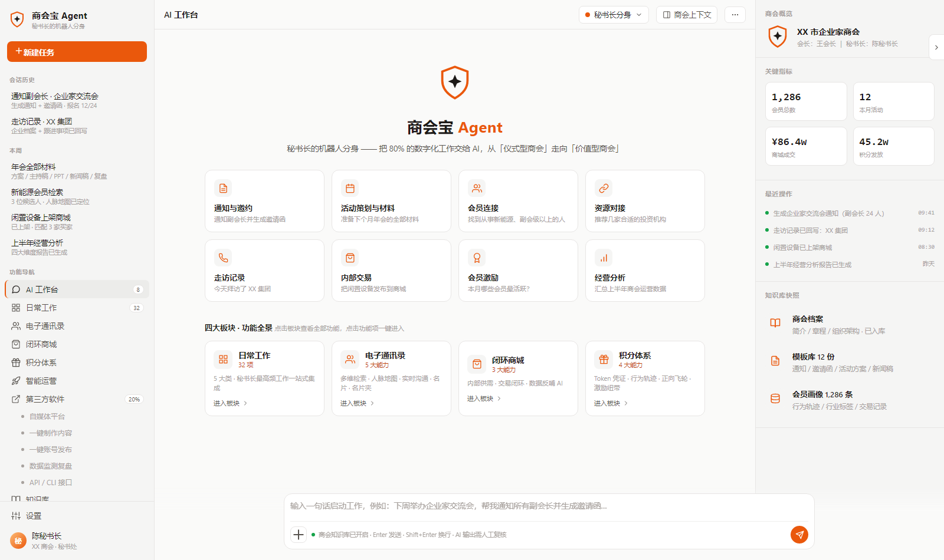Click the 活动策划与材料 calendar icon

tap(350, 189)
